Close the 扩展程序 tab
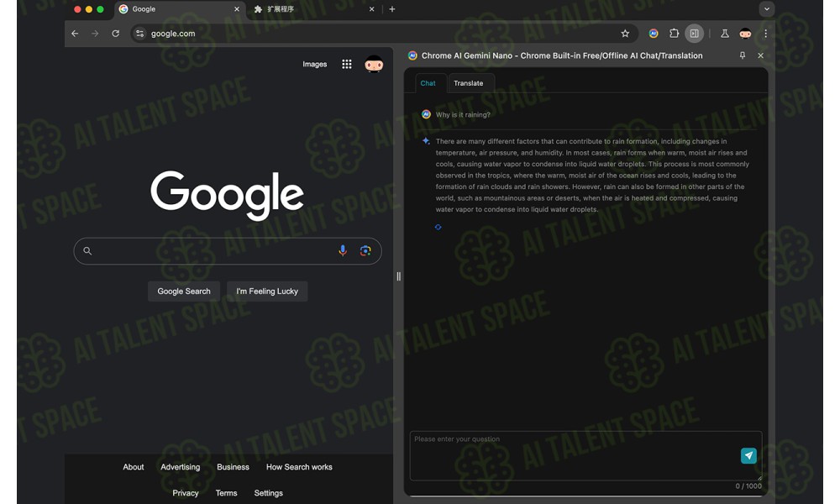Screen dimensions: 840x504 tap(371, 9)
